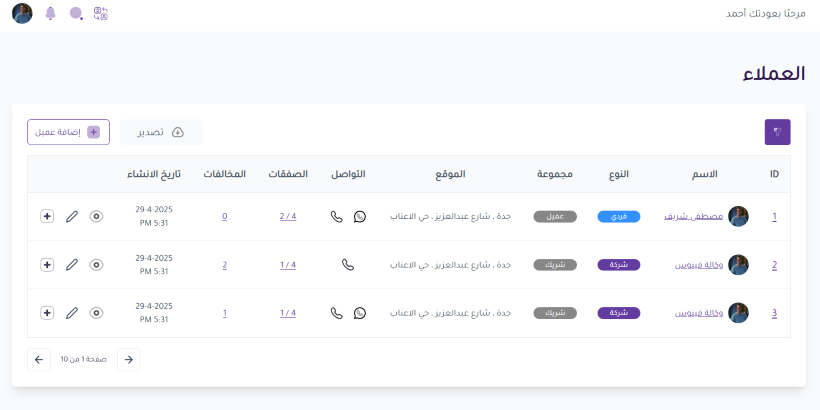Open the notifications bell icon
This screenshot has height=410, width=820.
pos(51,14)
